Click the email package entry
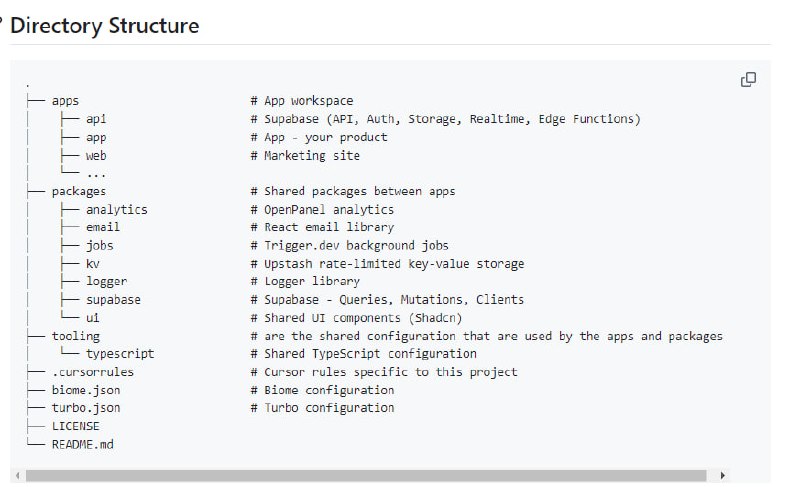 (x=102, y=227)
